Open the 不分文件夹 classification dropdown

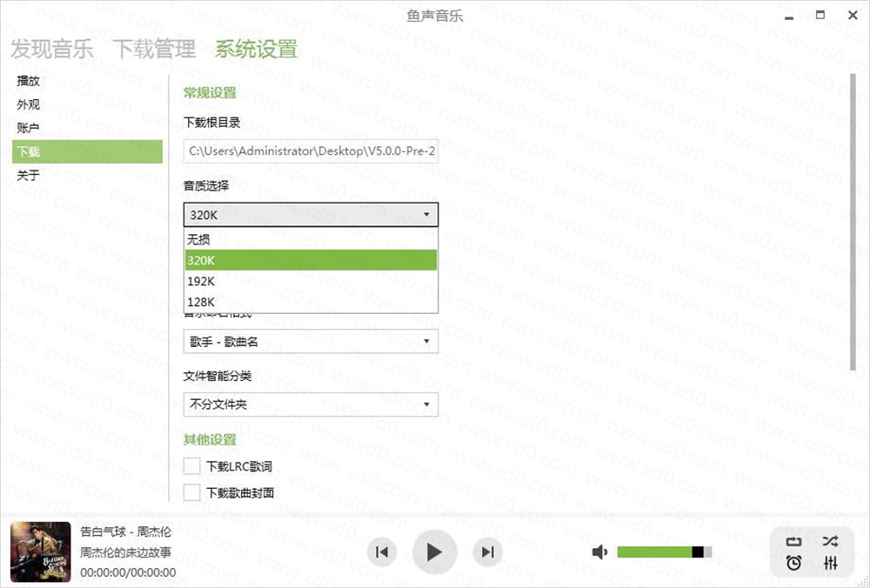coord(311,404)
